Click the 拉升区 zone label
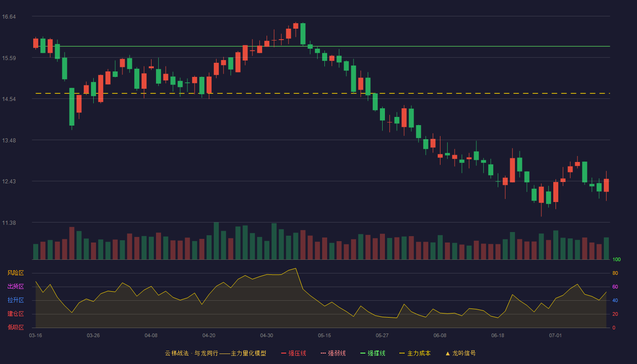The width and height of the screenshot is (637, 364). [15, 300]
